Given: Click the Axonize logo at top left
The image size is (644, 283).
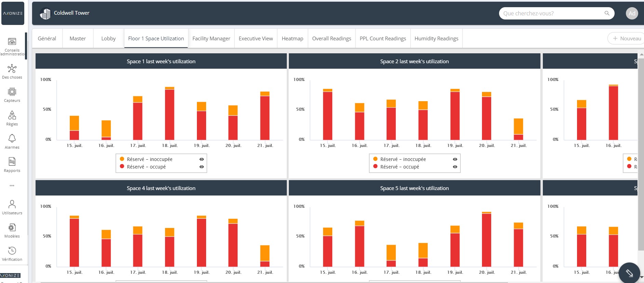Looking at the screenshot, I should tap(13, 13).
